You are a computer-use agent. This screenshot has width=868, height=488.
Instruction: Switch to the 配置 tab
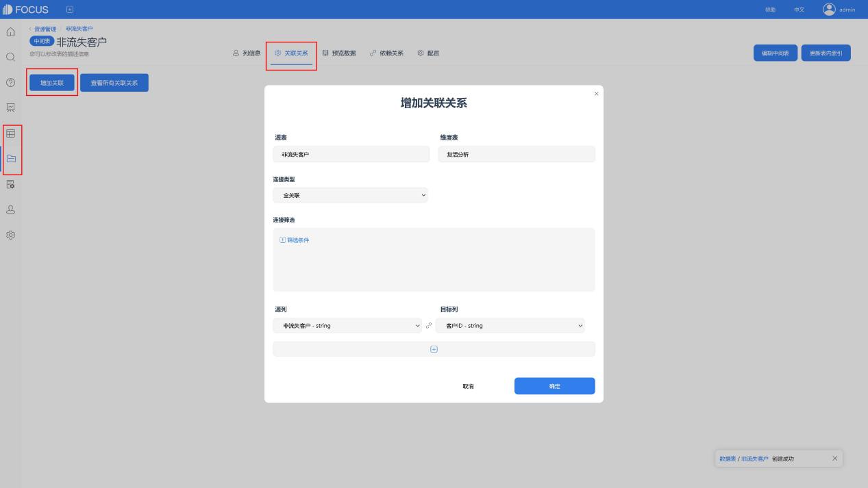click(428, 53)
